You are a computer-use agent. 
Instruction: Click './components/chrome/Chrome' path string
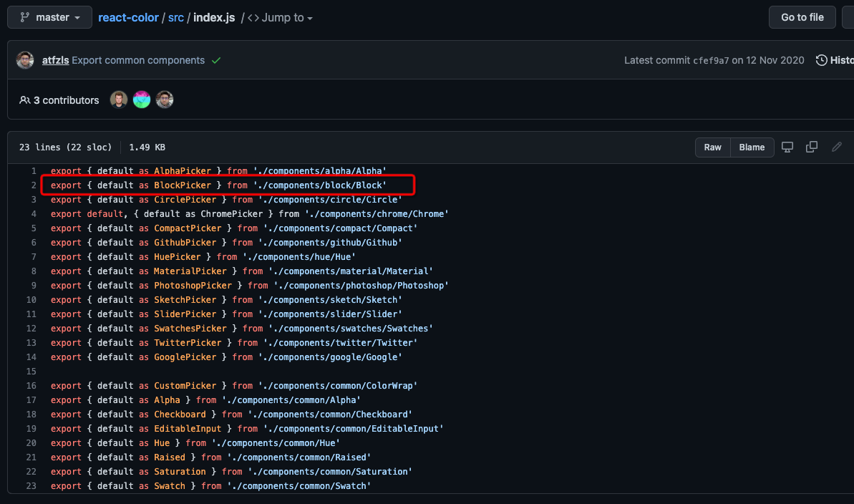click(377, 214)
